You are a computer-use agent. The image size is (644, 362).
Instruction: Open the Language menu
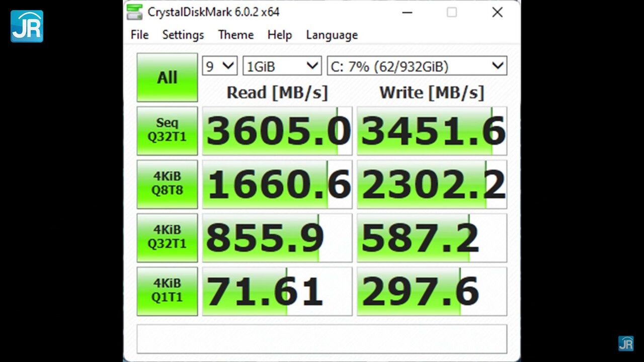point(332,35)
